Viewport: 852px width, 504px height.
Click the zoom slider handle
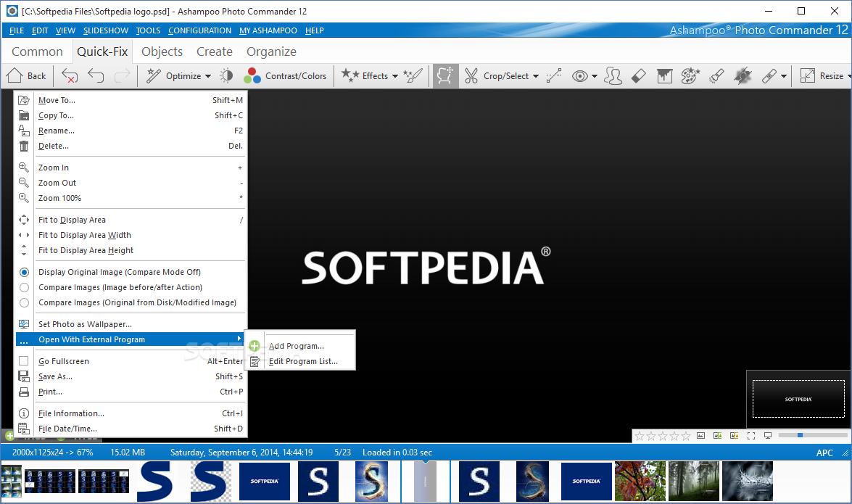click(x=800, y=436)
